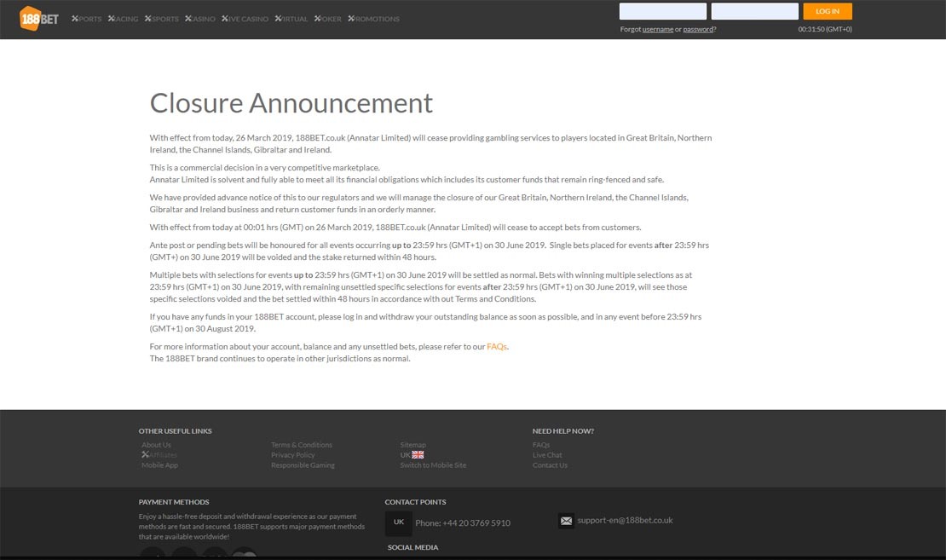The height and width of the screenshot is (560, 946).
Task: Open Sitemap footer link
Action: pyautogui.click(x=412, y=445)
